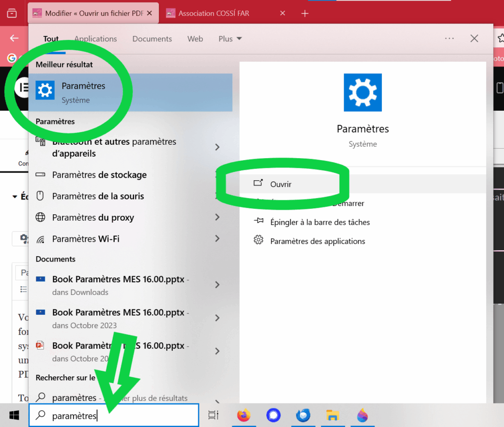The image size is (504, 427).
Task: Expand the Plus filter dropdown
Action: coord(230,38)
